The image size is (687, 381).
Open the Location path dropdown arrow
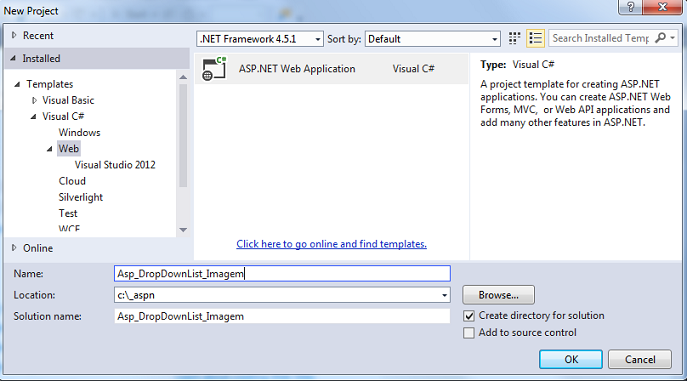pos(444,295)
